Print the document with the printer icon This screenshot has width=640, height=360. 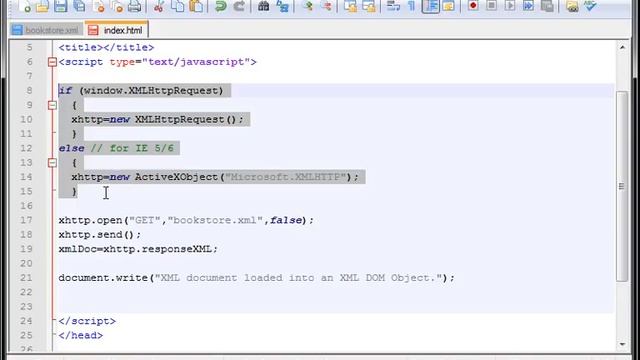[135, 6]
